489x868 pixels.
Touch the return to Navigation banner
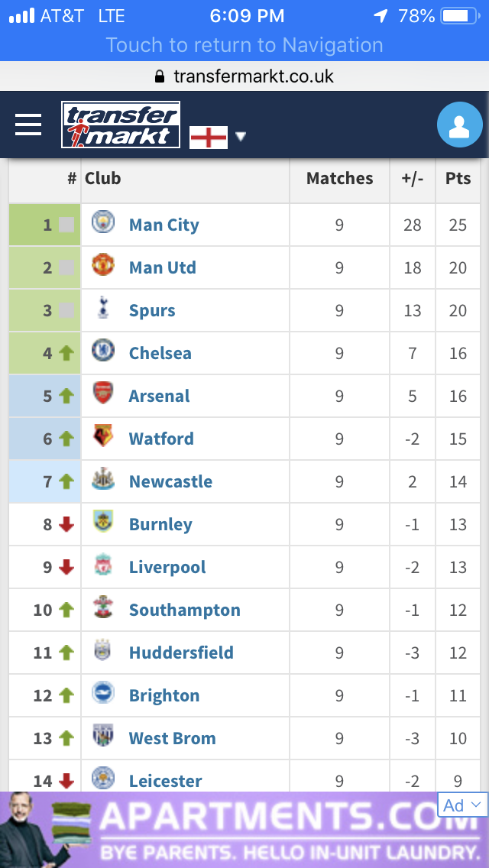(x=244, y=45)
